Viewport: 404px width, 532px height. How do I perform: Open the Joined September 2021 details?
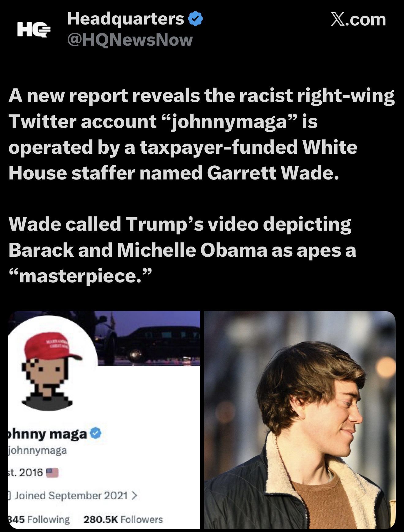pyautogui.click(x=71, y=495)
